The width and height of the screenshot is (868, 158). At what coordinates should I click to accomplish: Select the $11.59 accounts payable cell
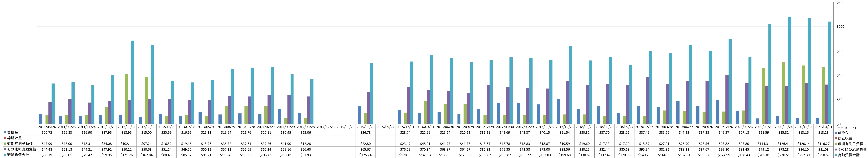[x=764, y=133]
